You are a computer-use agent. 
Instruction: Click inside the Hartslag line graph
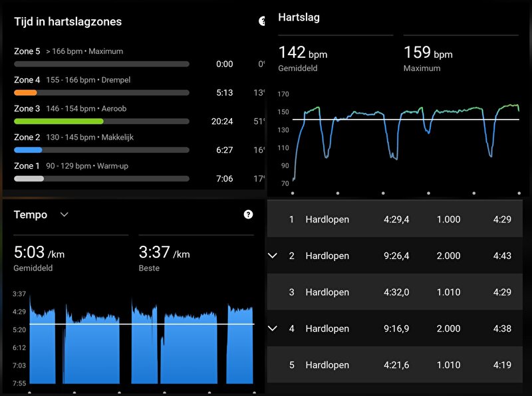coord(406,140)
